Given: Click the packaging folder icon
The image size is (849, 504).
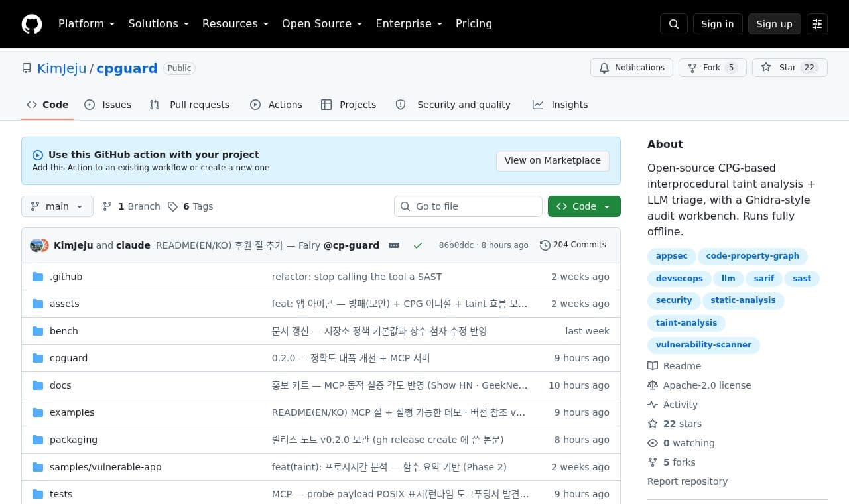Looking at the screenshot, I should coord(38,440).
